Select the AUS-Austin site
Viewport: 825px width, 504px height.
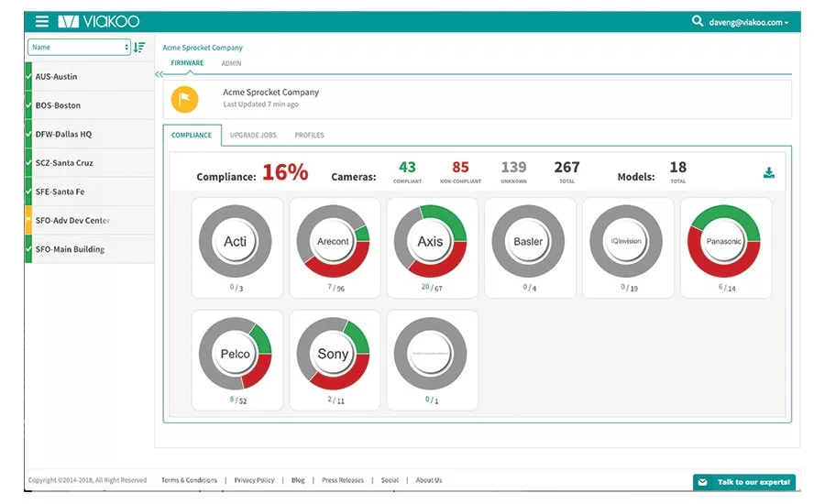58,77
